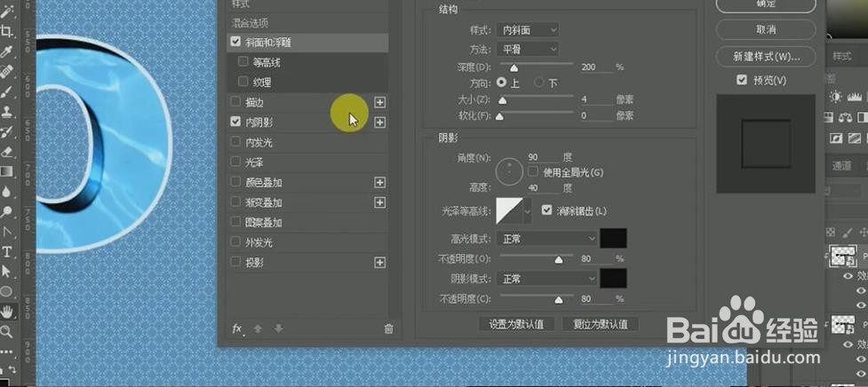Move effect up with the arrow icon
868x387 pixels.
tap(258, 328)
